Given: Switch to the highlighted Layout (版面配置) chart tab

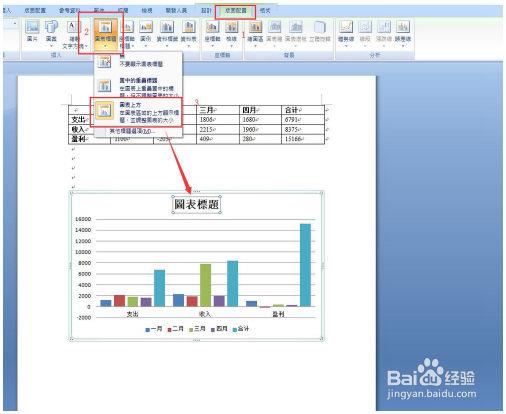Looking at the screenshot, I should click(236, 11).
